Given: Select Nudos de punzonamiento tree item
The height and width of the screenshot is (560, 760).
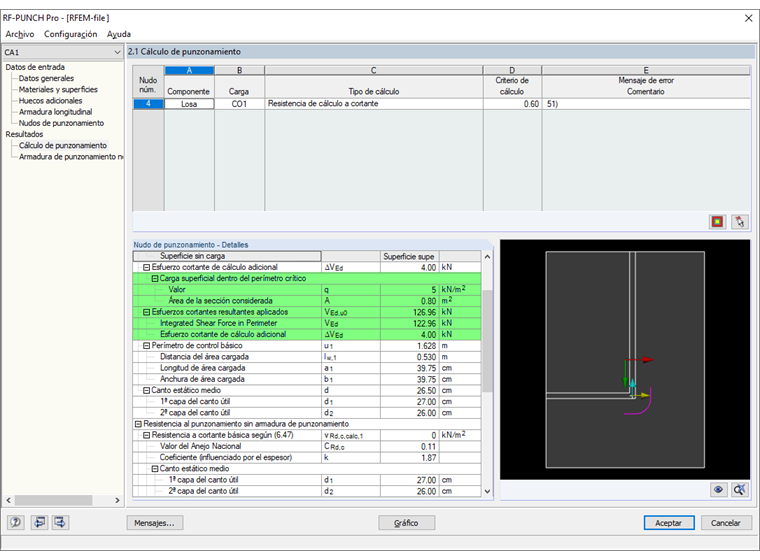Looking at the screenshot, I should tap(61, 123).
